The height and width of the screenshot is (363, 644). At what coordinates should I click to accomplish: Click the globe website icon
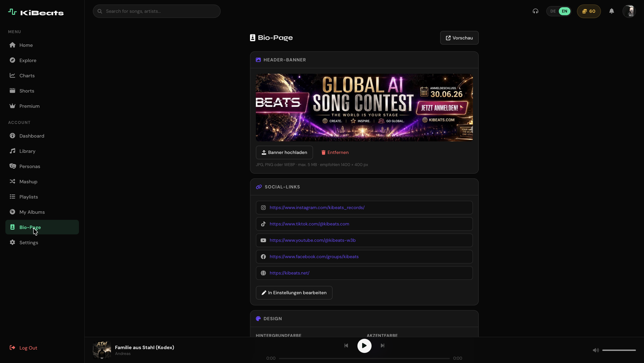[263, 273]
